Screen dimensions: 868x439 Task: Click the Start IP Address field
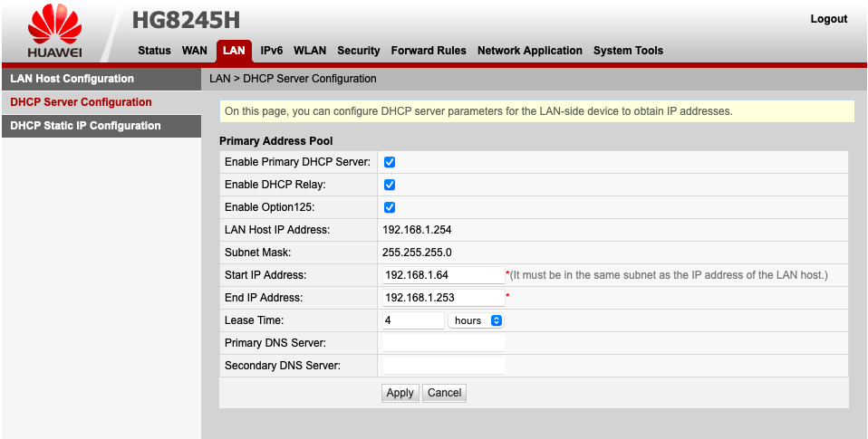click(443, 275)
